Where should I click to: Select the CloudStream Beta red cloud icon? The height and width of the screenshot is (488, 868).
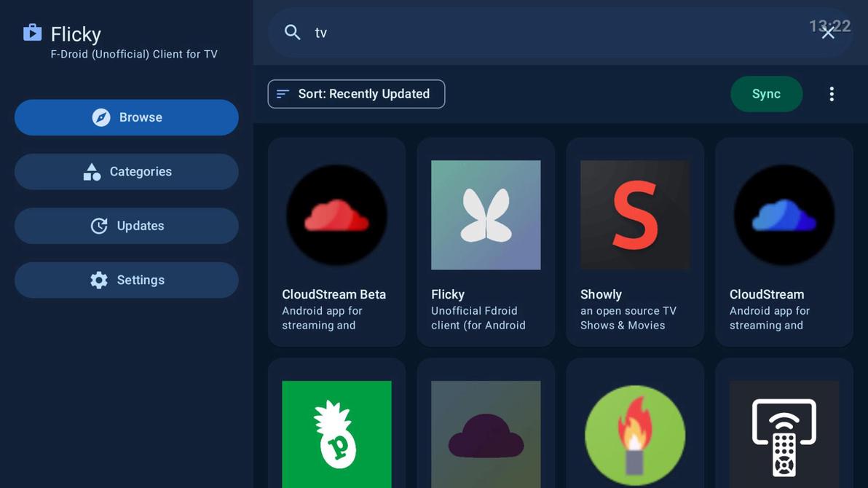tap(336, 215)
